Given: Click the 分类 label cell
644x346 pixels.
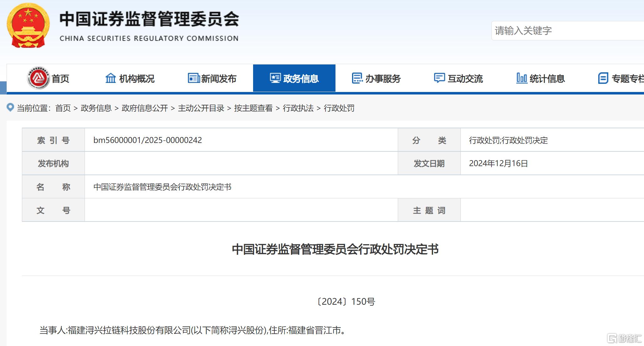Looking at the screenshot, I should coord(429,140).
